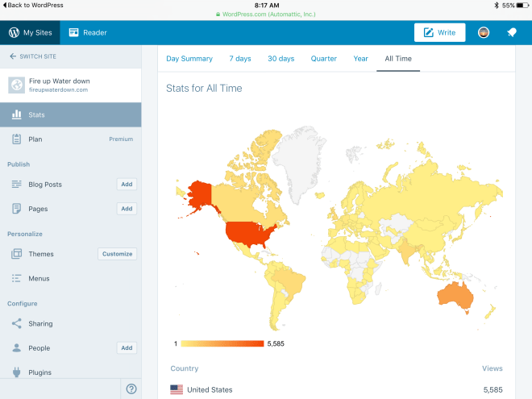Open the Plan sidebar item
Screen dimensions: 532x399
[71, 139]
